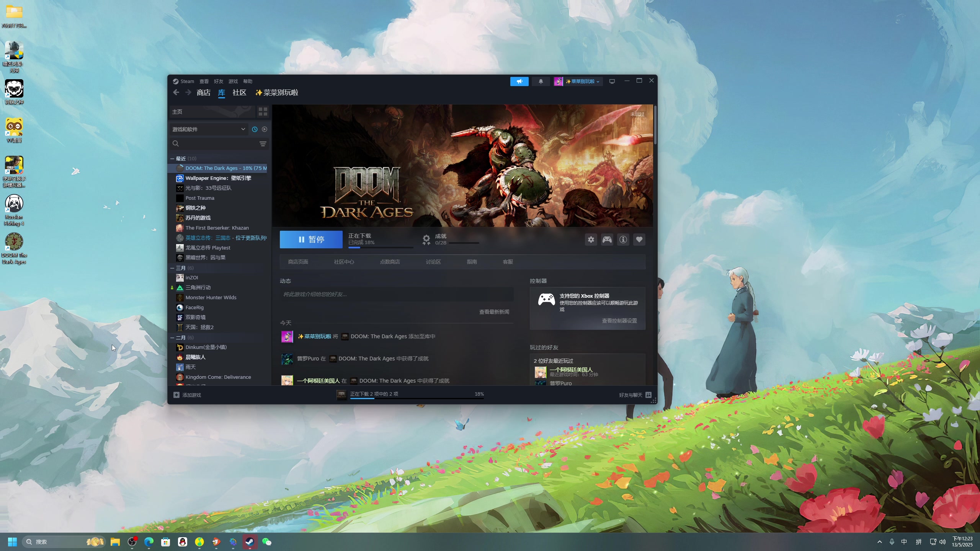Open the 客服 link
Image resolution: width=980 pixels, height=551 pixels.
508,262
